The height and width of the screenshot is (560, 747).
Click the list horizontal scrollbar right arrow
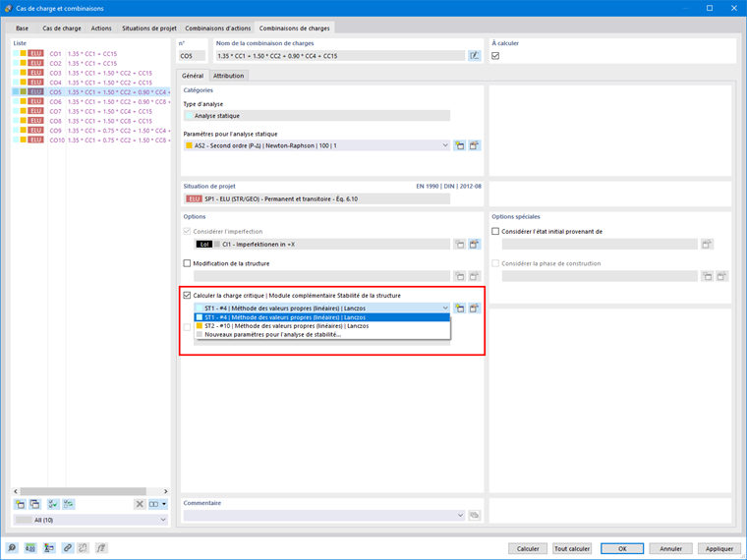pos(165,491)
